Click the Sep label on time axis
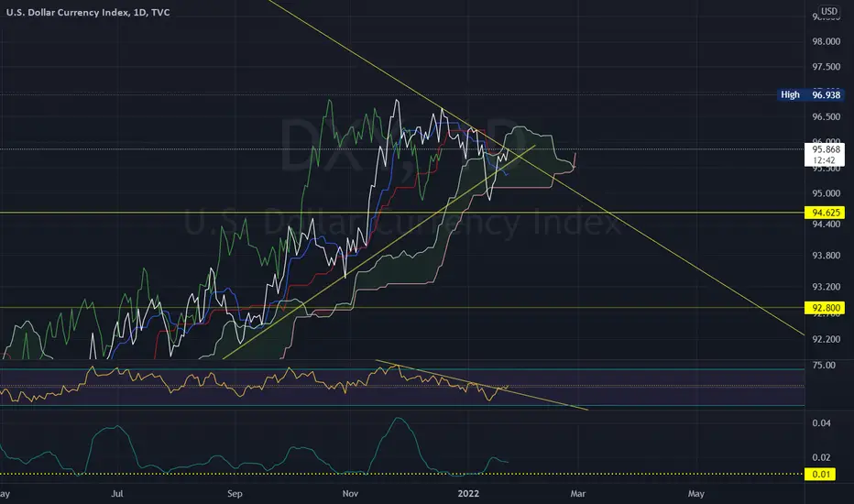This screenshot has width=854, height=504. coord(235,494)
